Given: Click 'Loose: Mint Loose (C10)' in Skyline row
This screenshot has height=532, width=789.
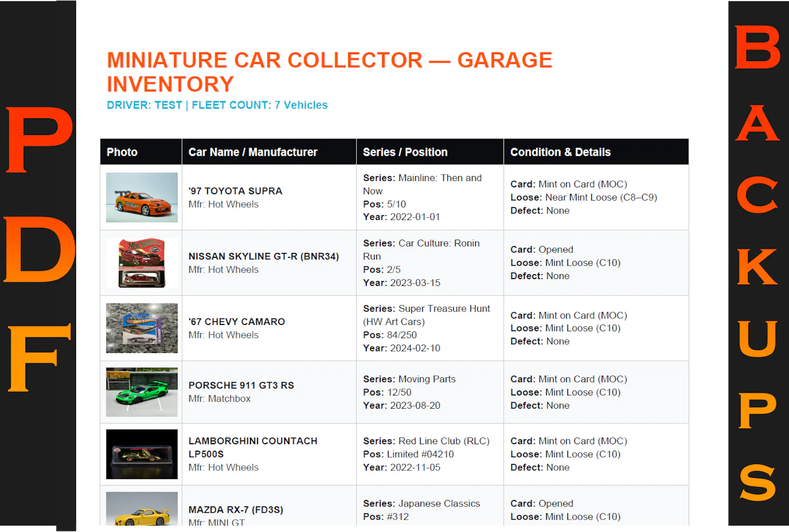Looking at the screenshot, I should (x=565, y=263).
